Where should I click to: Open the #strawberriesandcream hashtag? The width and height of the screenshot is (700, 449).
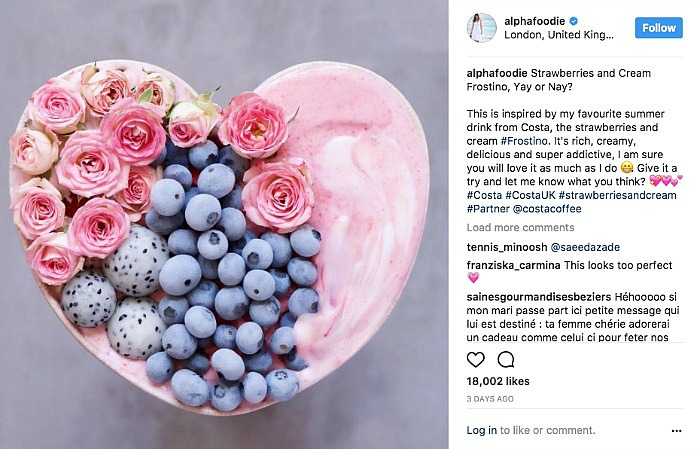coord(617,195)
